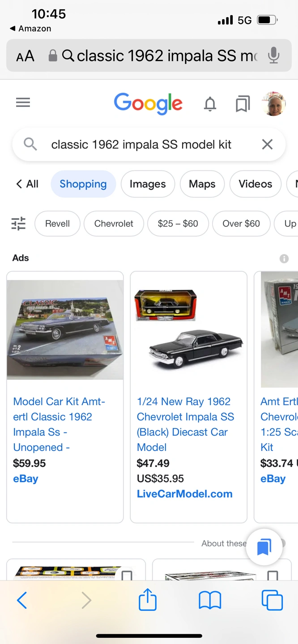Image resolution: width=298 pixels, height=644 pixels.
Task: Open Safari bookmarks book icon
Action: click(210, 600)
